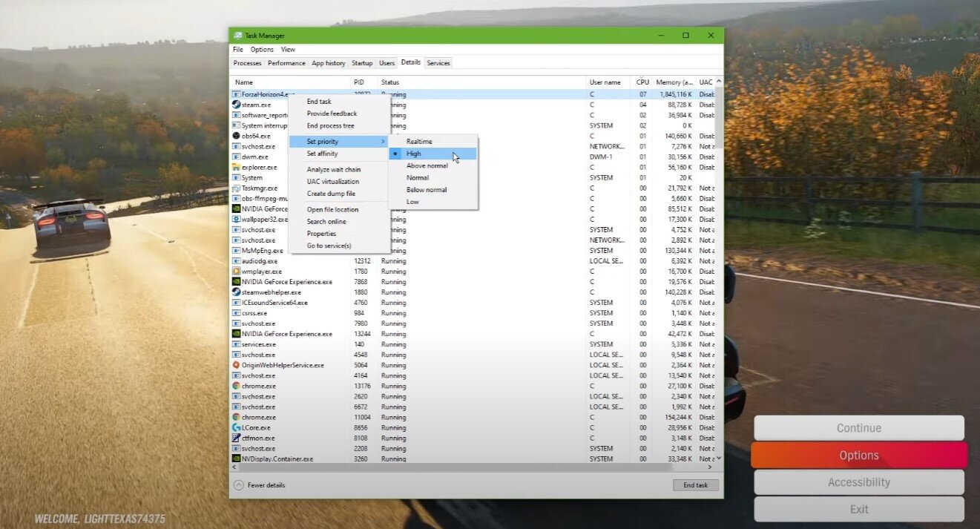
Task: Select the Below normal priority option
Action: click(427, 190)
